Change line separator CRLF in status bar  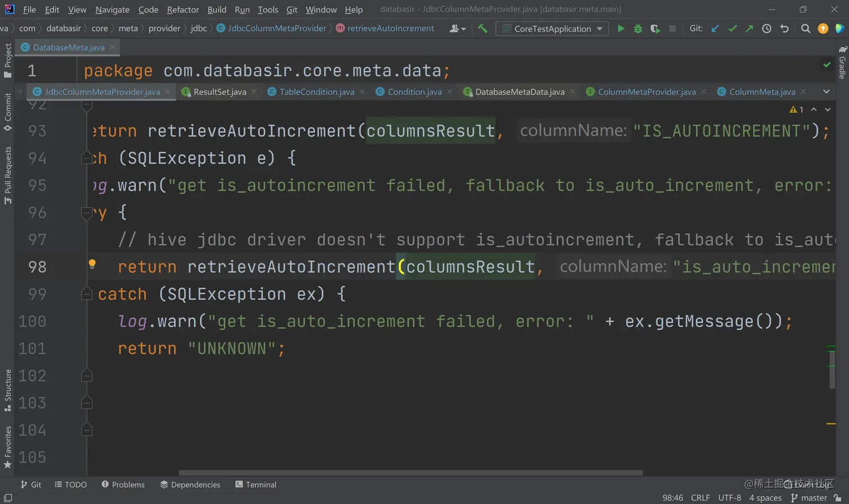click(700, 498)
